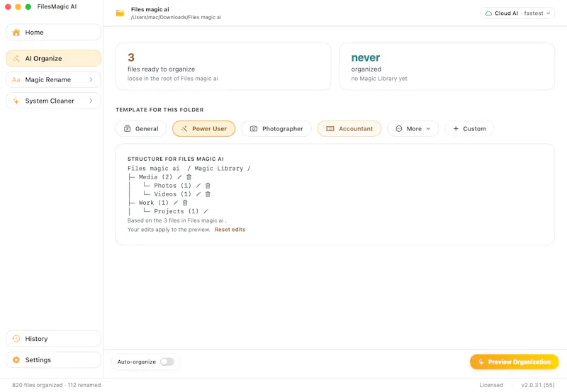Click the 820 files organized status text
This screenshot has height=392, width=567.
coord(57,385)
